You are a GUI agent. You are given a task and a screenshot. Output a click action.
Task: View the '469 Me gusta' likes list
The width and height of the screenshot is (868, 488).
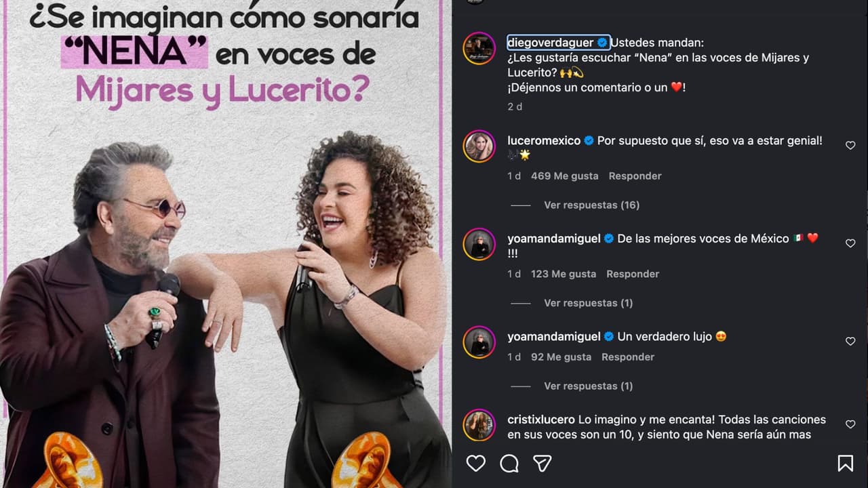tap(564, 176)
